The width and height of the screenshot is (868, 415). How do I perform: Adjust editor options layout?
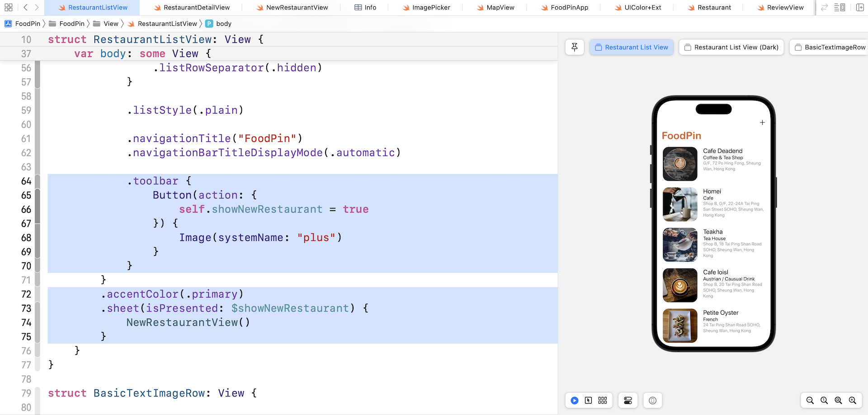pos(840,7)
